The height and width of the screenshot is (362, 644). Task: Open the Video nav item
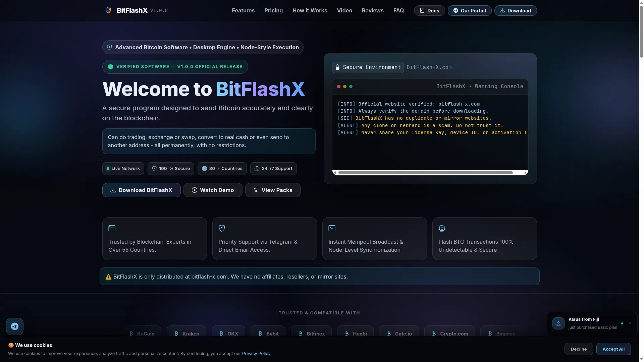344,10
